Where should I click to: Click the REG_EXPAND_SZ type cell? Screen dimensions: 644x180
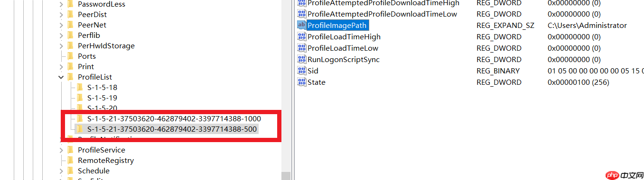[505, 25]
